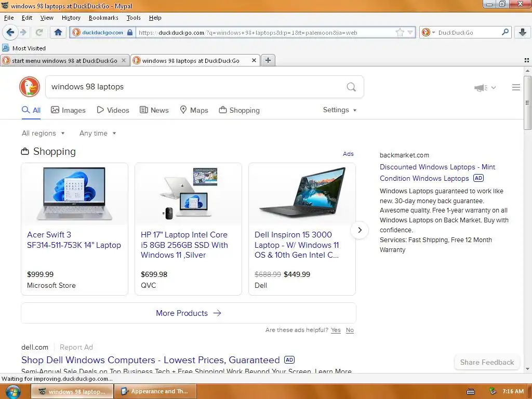Open Discounted Windows Laptops backmarket ad
Screen dimensions: 532x399
pyautogui.click(x=437, y=172)
